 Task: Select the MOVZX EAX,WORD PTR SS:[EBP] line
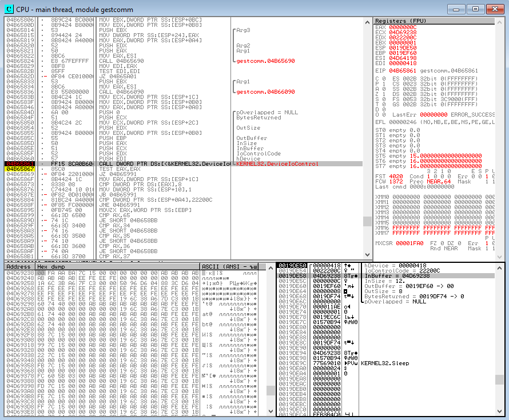(184, 210)
